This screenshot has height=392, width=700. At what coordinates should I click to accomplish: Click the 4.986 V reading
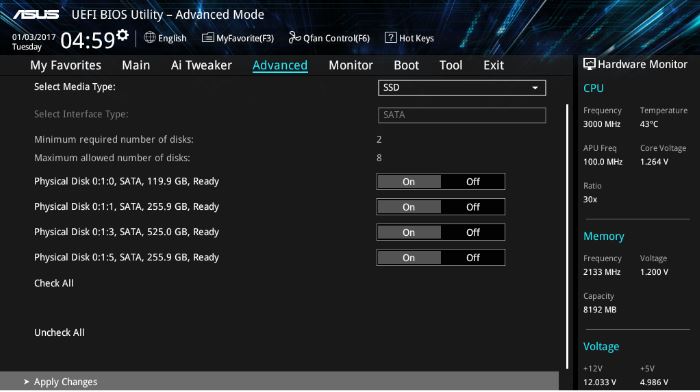click(x=654, y=382)
